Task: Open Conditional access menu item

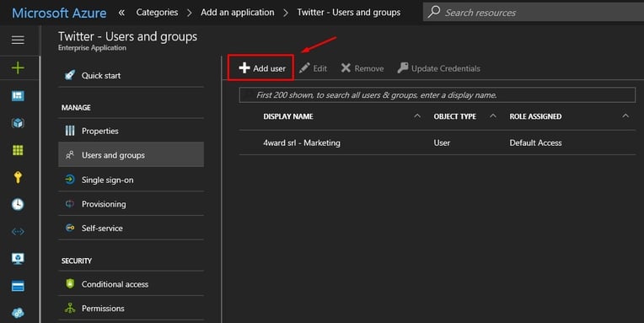Action: [131, 283]
